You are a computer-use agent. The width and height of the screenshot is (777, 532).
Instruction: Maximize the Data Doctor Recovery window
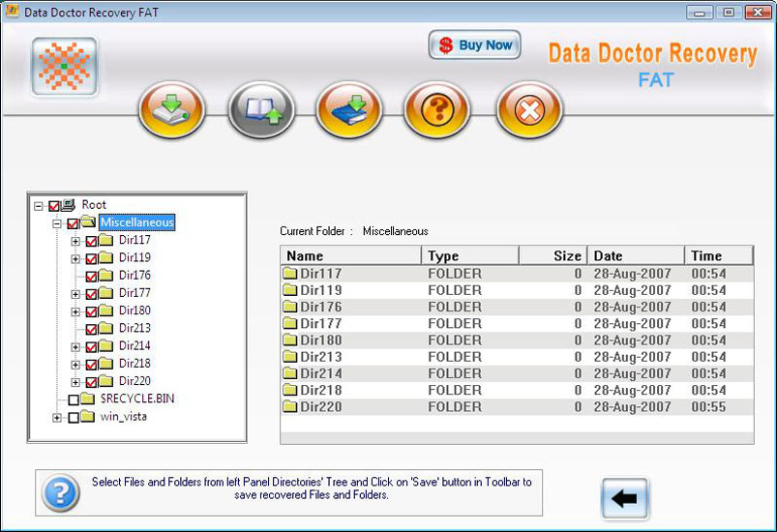[729, 13]
